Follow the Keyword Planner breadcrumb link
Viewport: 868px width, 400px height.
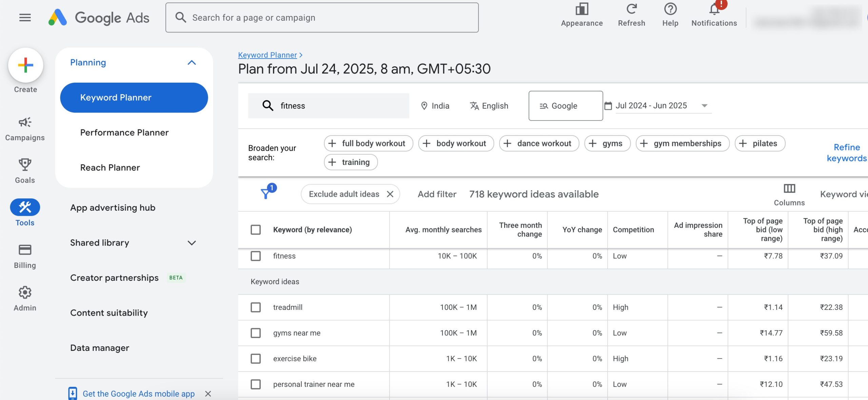267,55
